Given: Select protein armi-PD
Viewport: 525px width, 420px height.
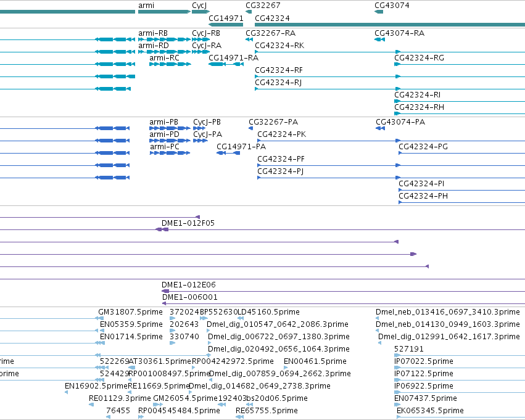Looking at the screenshot, I should (170, 141).
